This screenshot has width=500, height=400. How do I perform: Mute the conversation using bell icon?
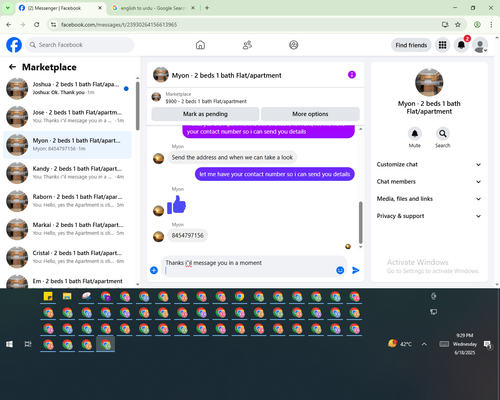coord(415,134)
